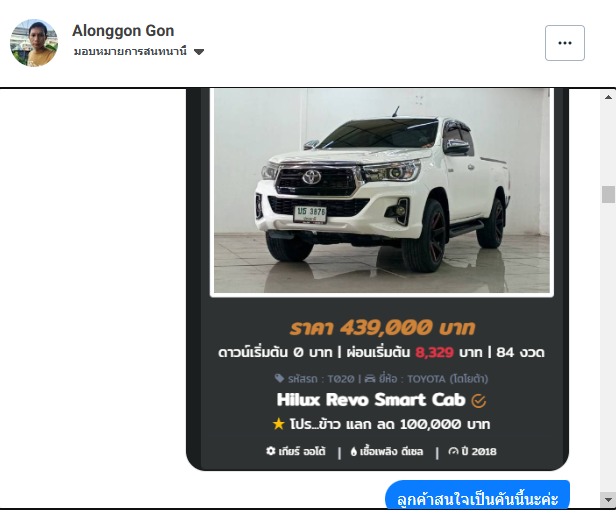Click the scrollbar up arrow
The width and height of the screenshot is (616, 513).
point(608,97)
